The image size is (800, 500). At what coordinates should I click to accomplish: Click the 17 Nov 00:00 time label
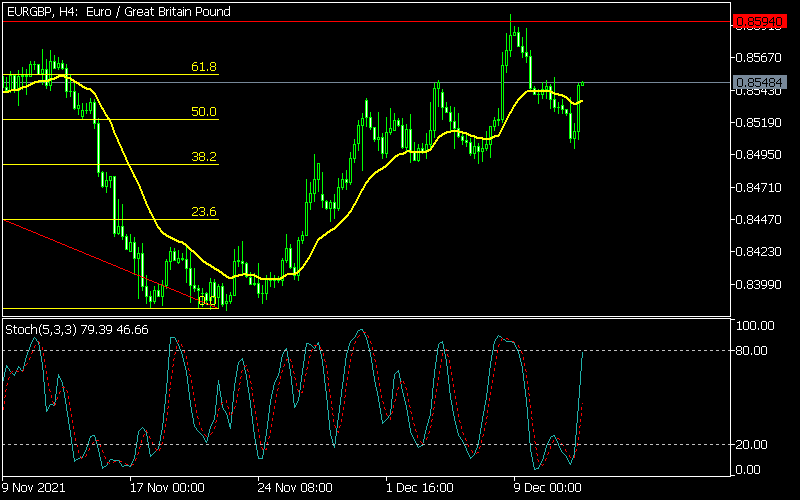tap(167, 488)
